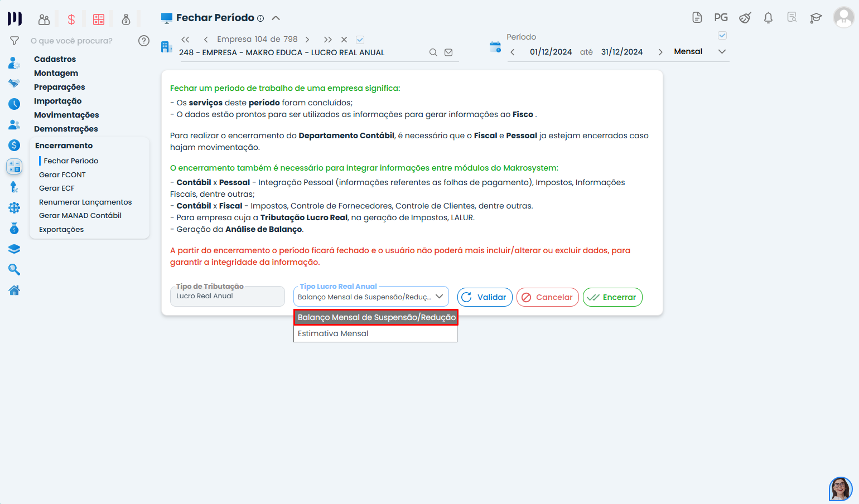859x504 pixels.
Task: Open the clock sidebar icon
Action: (15, 104)
